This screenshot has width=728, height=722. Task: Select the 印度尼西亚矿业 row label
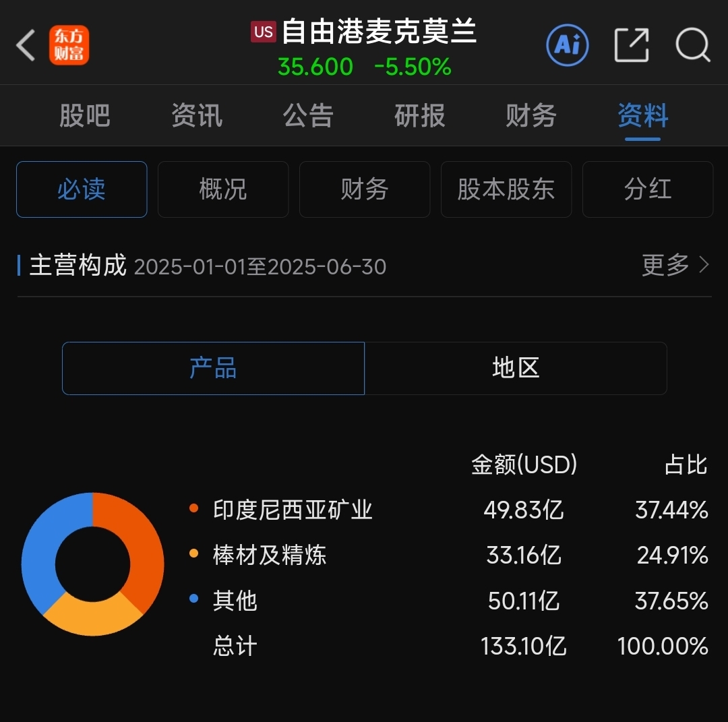pyautogui.click(x=293, y=510)
